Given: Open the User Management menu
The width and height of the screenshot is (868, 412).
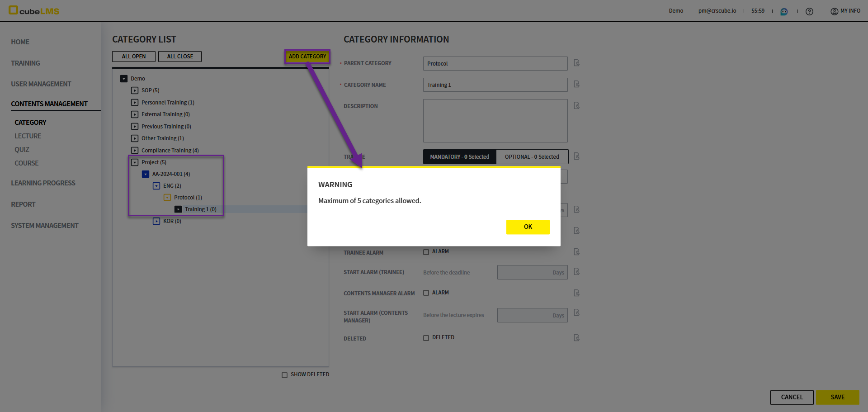Looking at the screenshot, I should (x=41, y=84).
